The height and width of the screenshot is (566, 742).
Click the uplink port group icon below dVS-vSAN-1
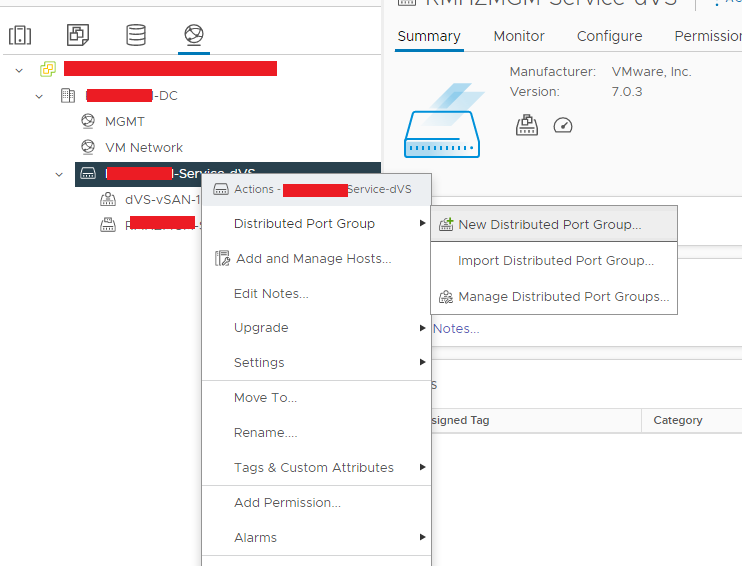pyautogui.click(x=108, y=225)
